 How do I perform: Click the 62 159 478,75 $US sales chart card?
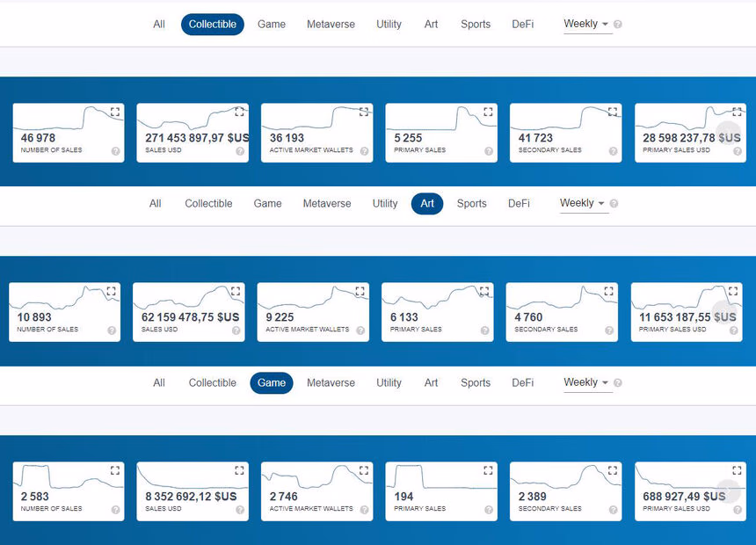tap(189, 312)
